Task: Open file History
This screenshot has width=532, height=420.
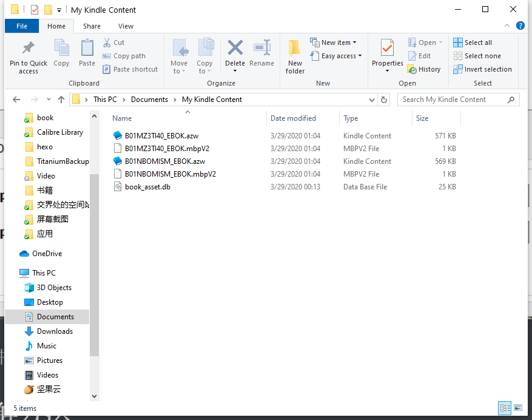Action: coord(424,69)
